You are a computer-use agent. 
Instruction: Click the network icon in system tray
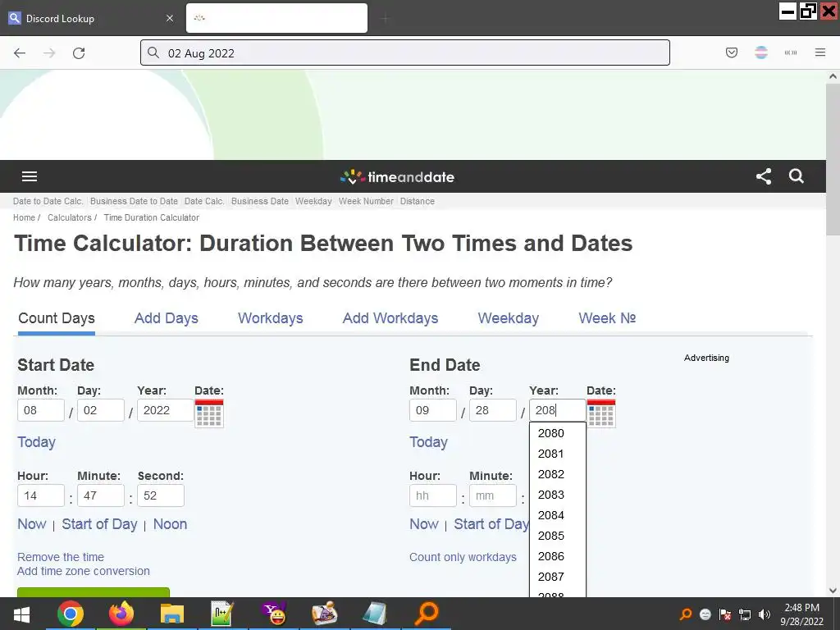(x=745, y=614)
